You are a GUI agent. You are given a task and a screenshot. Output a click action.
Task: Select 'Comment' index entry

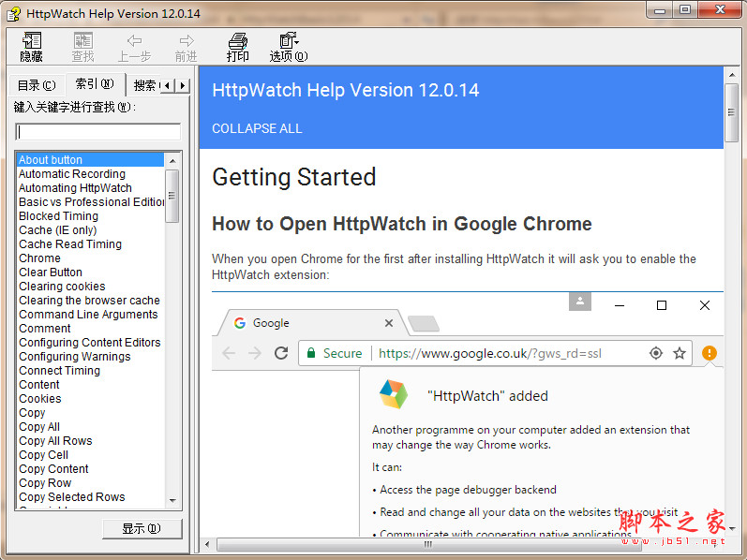click(45, 328)
